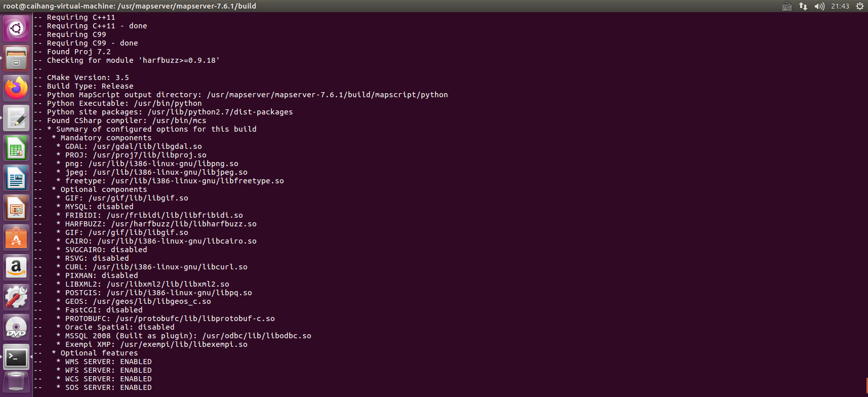Open the power gear system menu
This screenshot has height=397, width=868.
click(x=860, y=6)
